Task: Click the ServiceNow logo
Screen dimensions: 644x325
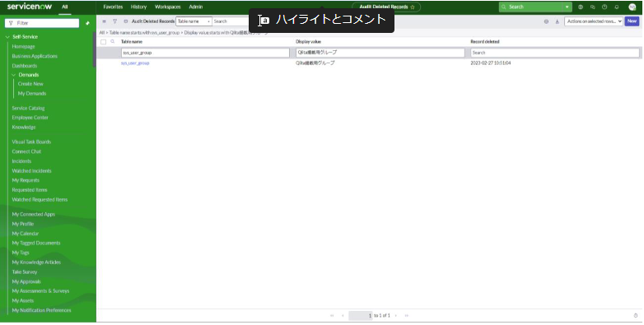Action: 29,7
